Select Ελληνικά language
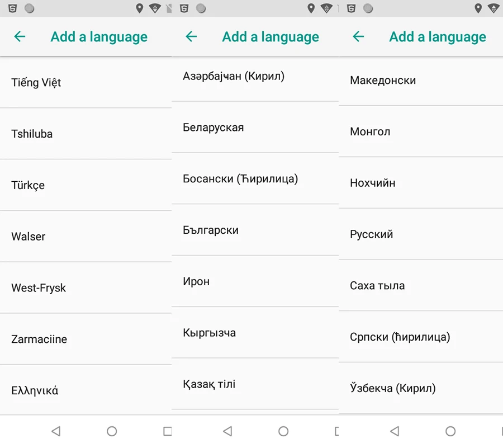This screenshot has height=448, width=503. [x=86, y=390]
